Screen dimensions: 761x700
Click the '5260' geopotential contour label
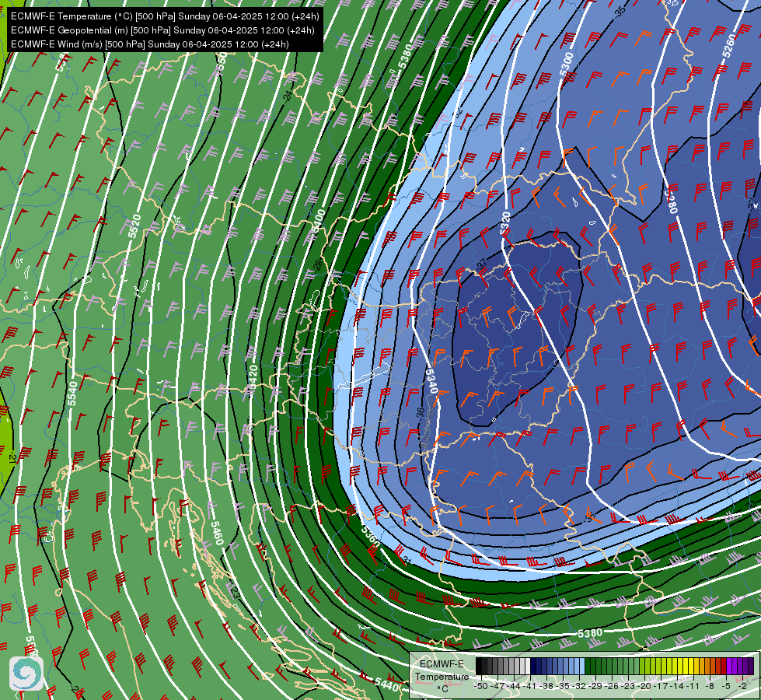point(729,46)
